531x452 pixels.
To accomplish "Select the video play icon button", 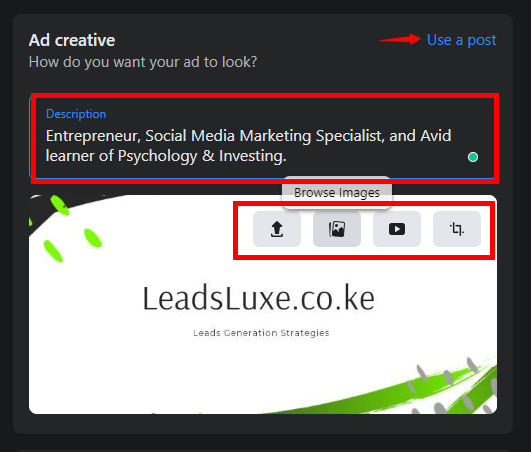I will pyautogui.click(x=397, y=229).
